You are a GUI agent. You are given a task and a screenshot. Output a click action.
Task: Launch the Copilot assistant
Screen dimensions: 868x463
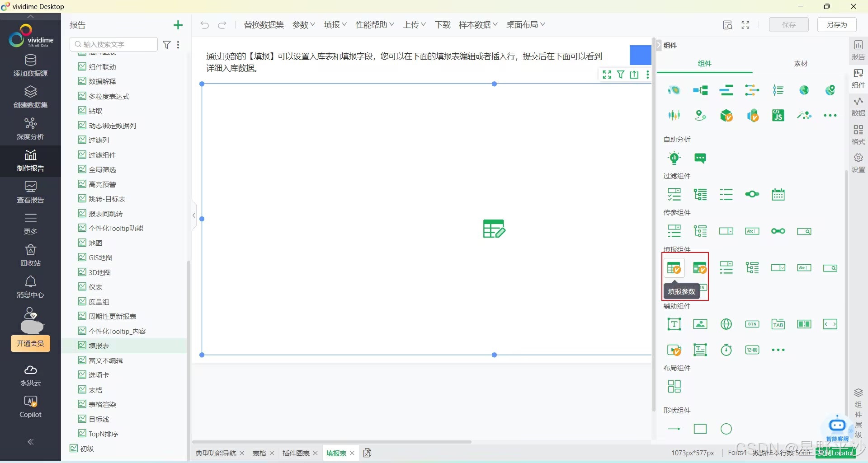[x=30, y=407]
